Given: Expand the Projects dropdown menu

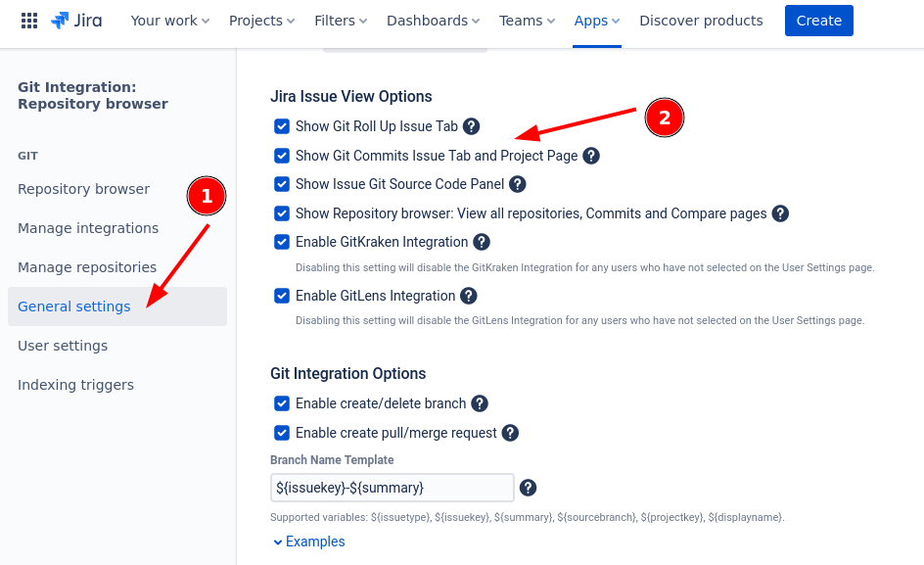Looking at the screenshot, I should (x=261, y=21).
